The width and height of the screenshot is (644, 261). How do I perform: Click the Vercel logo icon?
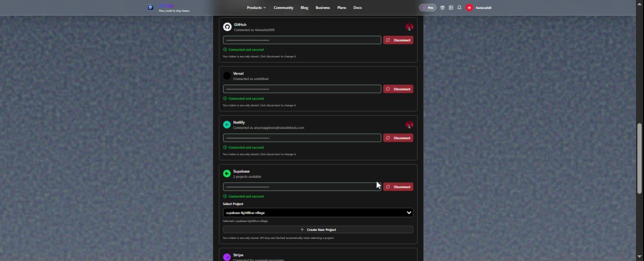pos(227,75)
